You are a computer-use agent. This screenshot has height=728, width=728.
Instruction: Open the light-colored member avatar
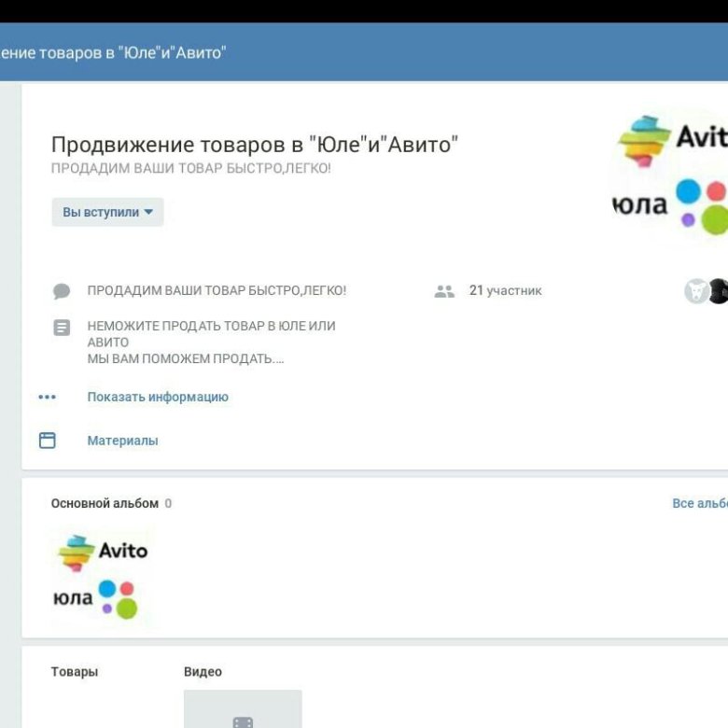(x=696, y=291)
